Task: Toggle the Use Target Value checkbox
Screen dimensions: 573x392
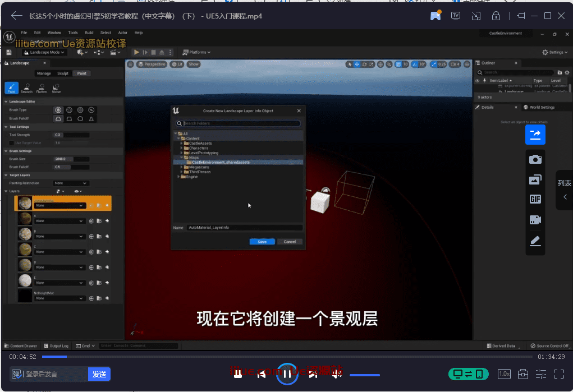Action: pos(11,143)
